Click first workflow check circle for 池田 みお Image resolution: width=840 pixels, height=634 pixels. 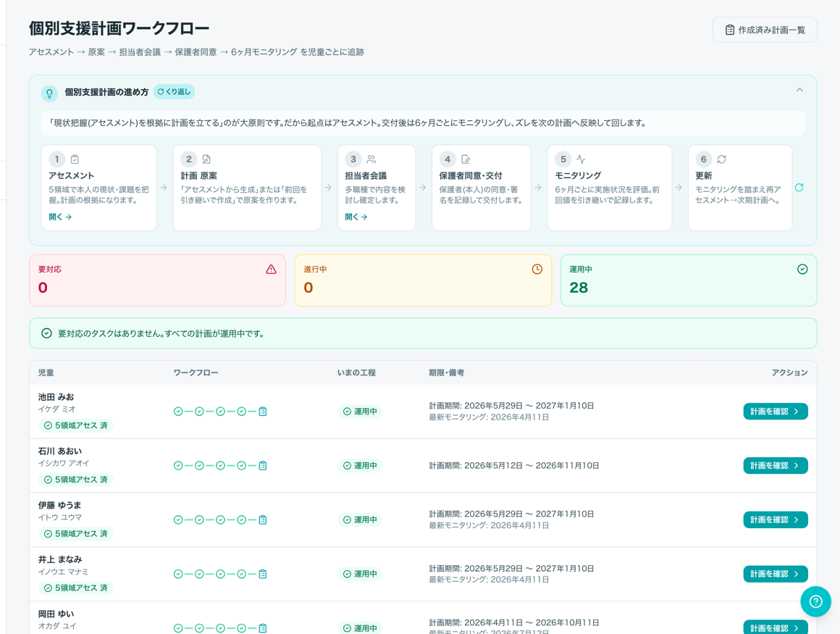(178, 412)
